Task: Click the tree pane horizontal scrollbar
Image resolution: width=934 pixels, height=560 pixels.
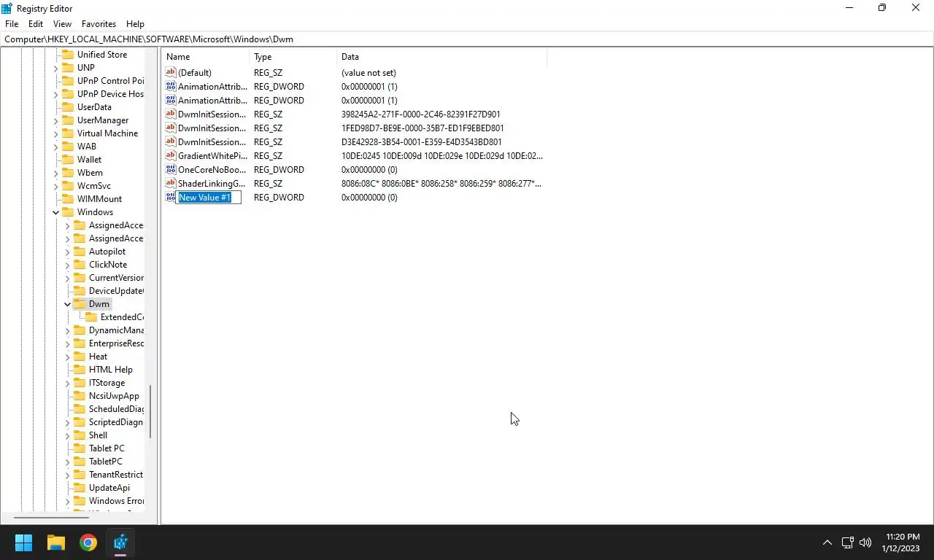Action: click(51, 518)
